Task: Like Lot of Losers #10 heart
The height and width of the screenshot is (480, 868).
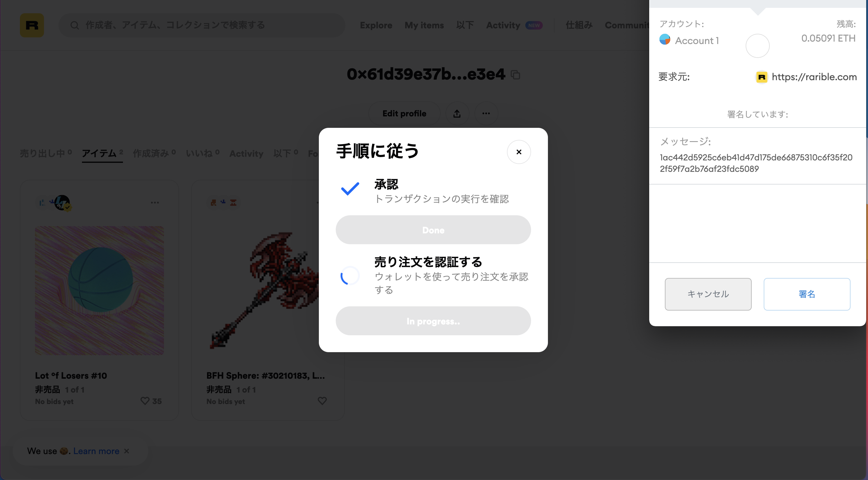Action: (x=145, y=401)
